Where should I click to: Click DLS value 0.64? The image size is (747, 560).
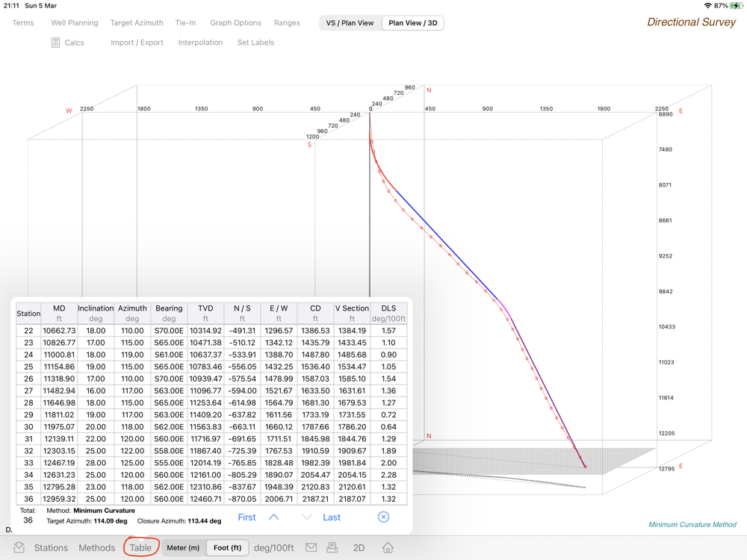pyautogui.click(x=388, y=426)
